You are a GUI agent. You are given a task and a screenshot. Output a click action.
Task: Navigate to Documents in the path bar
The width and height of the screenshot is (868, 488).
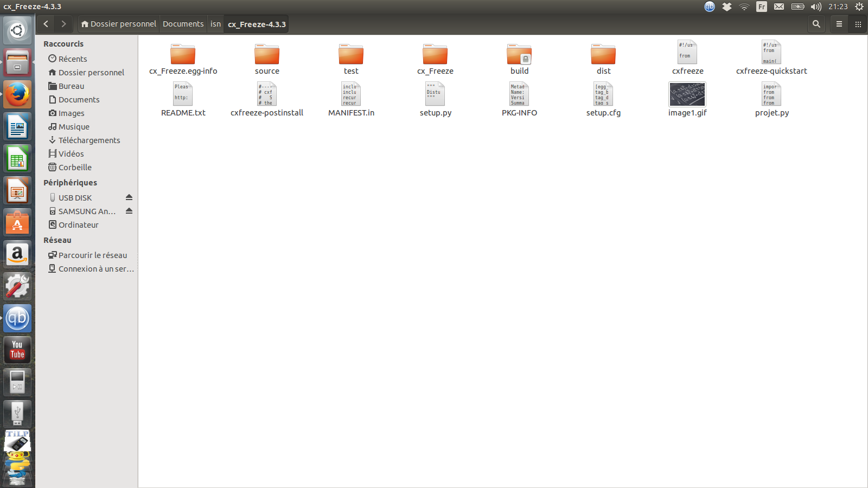[183, 24]
